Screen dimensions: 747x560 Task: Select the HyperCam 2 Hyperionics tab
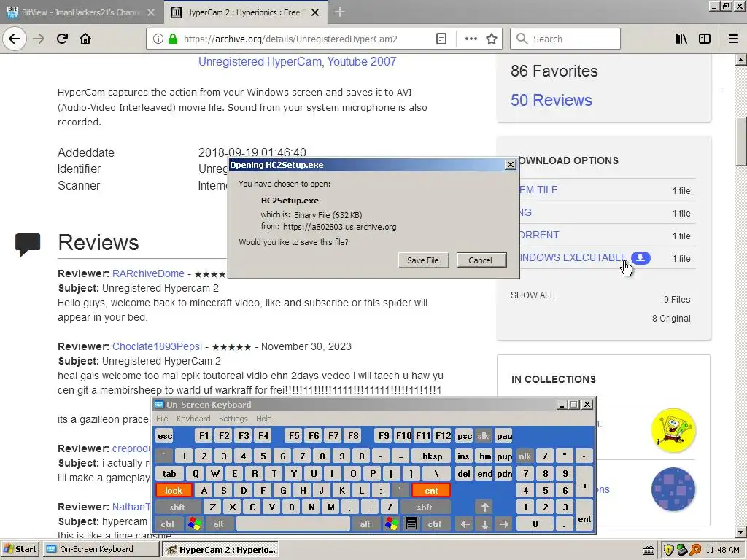pos(245,12)
